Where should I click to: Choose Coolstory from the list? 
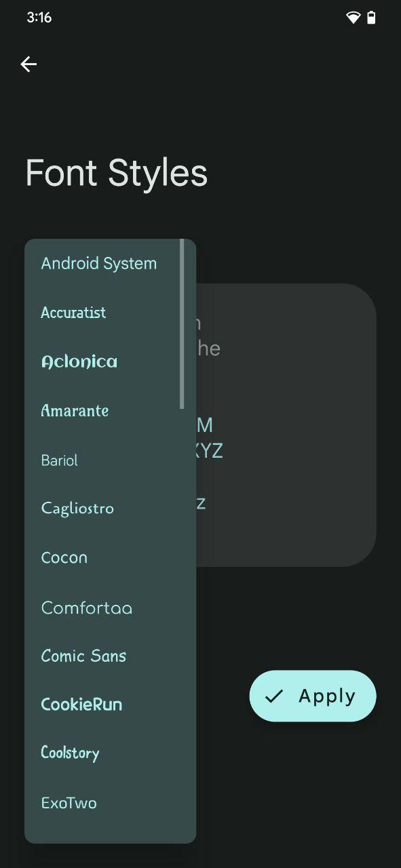(x=110, y=753)
